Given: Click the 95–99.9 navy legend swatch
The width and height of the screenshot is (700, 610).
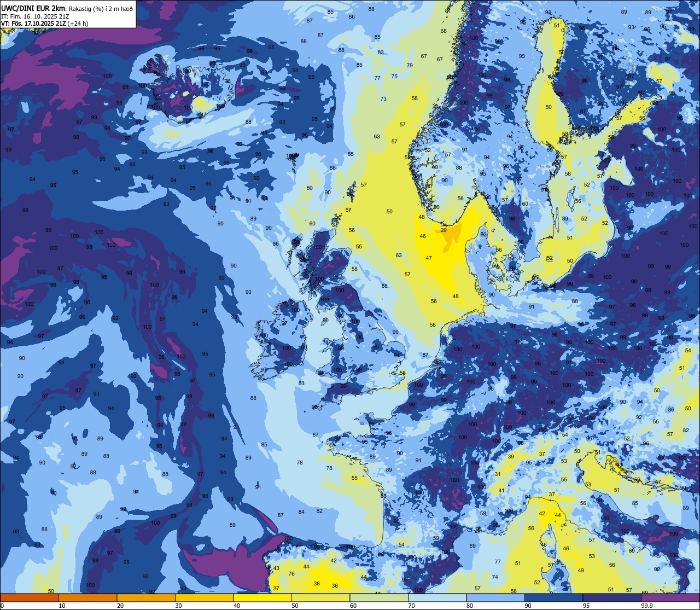Looking at the screenshot, I should click(x=612, y=597).
